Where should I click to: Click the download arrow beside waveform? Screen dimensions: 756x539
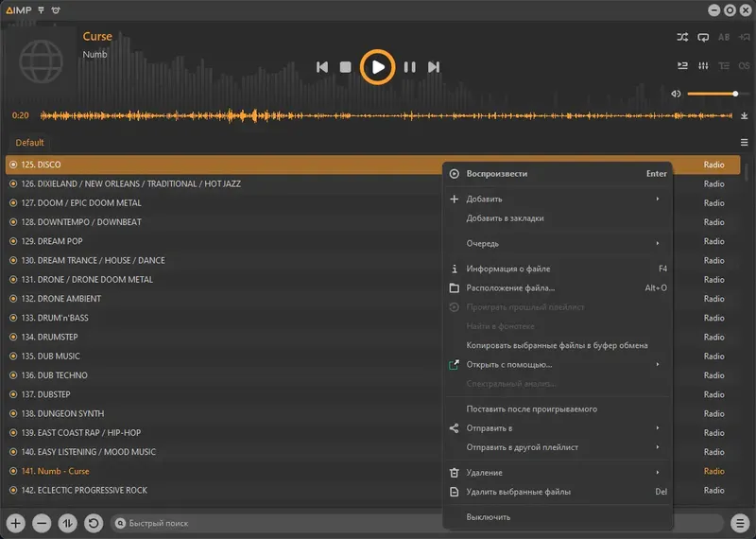[744, 115]
